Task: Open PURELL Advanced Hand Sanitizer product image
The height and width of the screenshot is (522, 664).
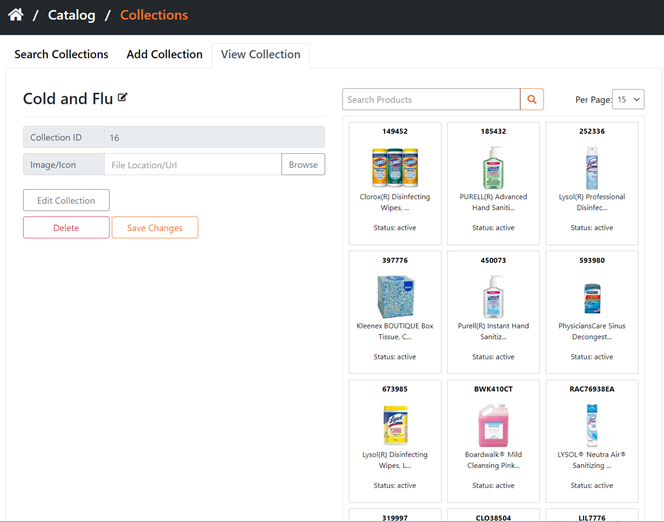Action: [x=493, y=167]
